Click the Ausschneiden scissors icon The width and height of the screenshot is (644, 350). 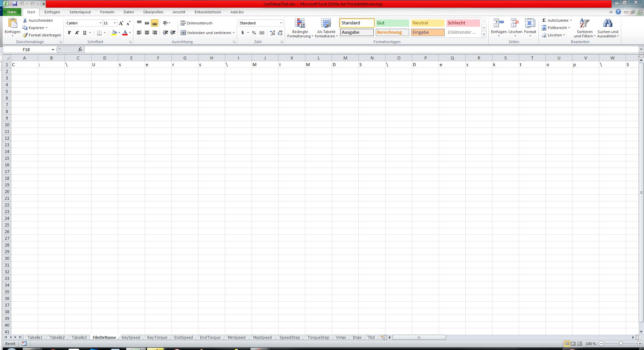pyautogui.click(x=25, y=20)
